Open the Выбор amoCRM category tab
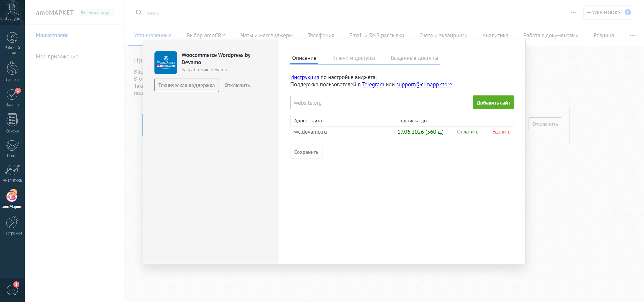Viewport: 644px width, 302px height. [206, 35]
